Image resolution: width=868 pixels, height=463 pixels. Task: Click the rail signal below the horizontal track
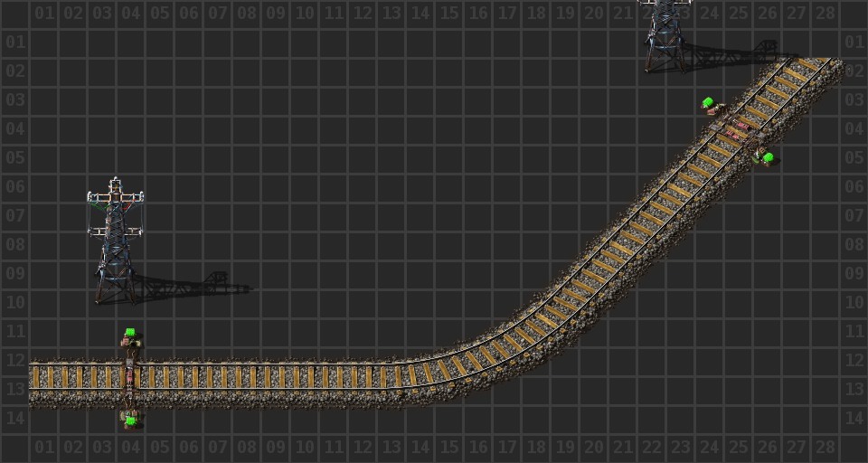coord(130,420)
